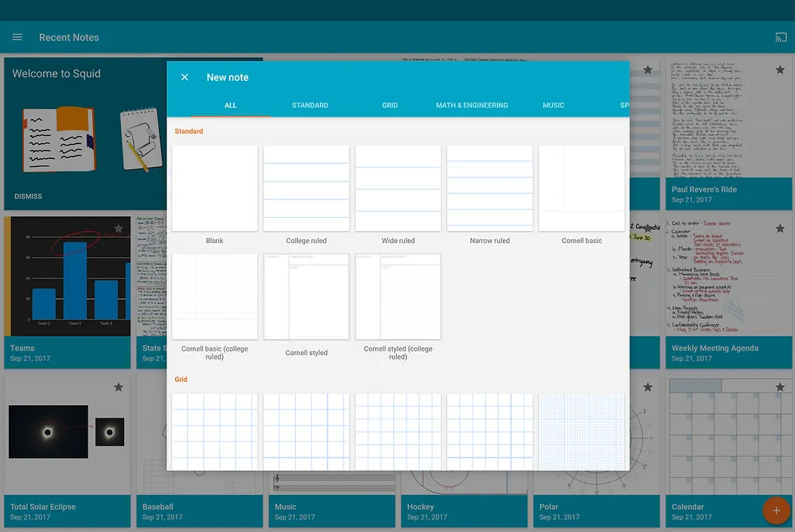Image resolution: width=795 pixels, height=532 pixels.
Task: Open the Math & Engineering tab
Action: (x=472, y=105)
